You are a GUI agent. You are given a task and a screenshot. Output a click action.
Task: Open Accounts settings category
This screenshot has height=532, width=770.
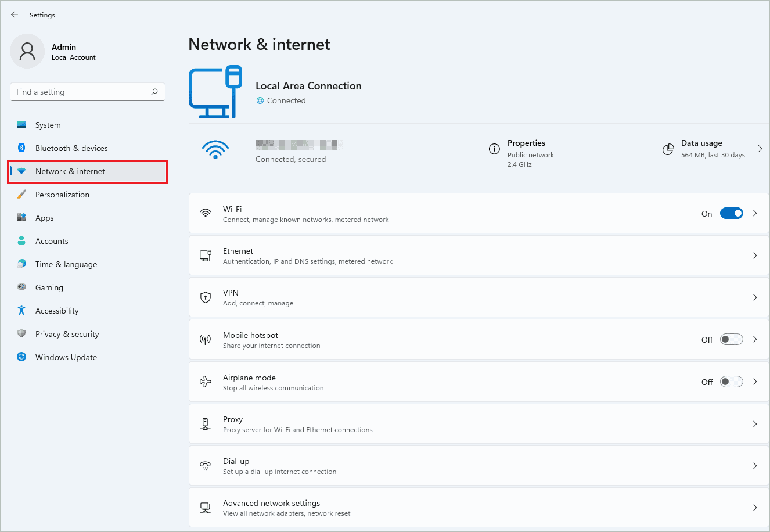coord(88,241)
